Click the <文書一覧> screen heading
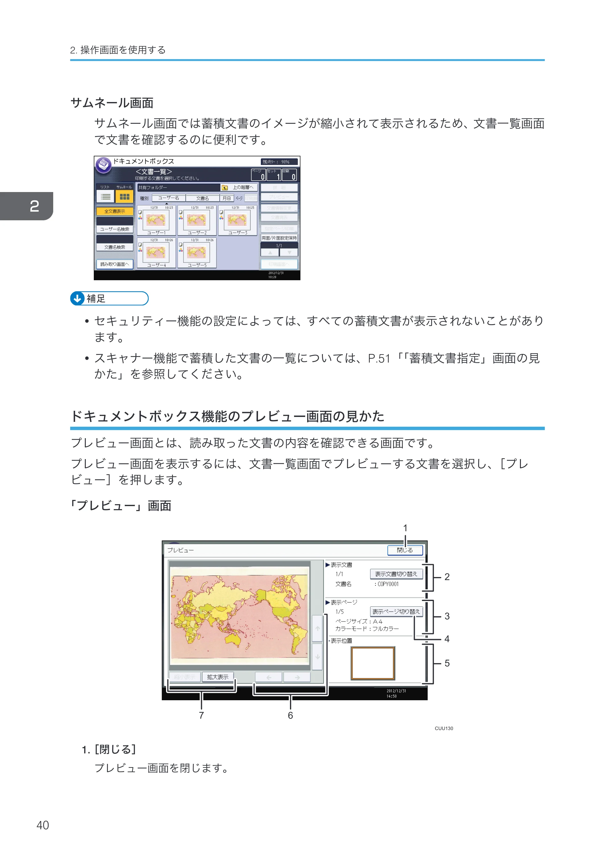Image resolution: width=615 pixels, height=868 pixels. (154, 172)
